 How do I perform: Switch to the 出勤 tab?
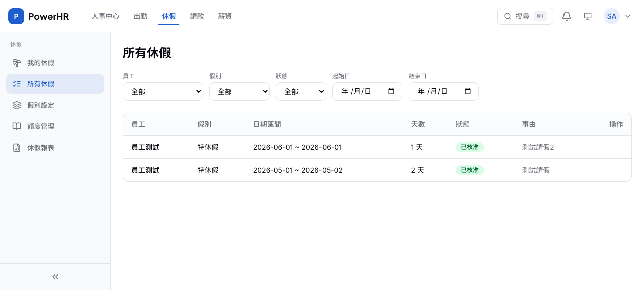[x=141, y=16]
